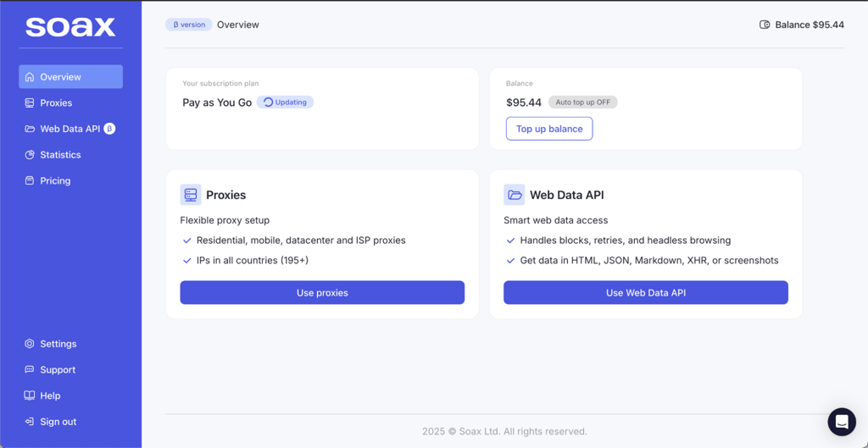Click Residential, mobile, datacenter and ISP proxies text
Image resolution: width=868 pixels, height=448 pixels.
(x=301, y=241)
